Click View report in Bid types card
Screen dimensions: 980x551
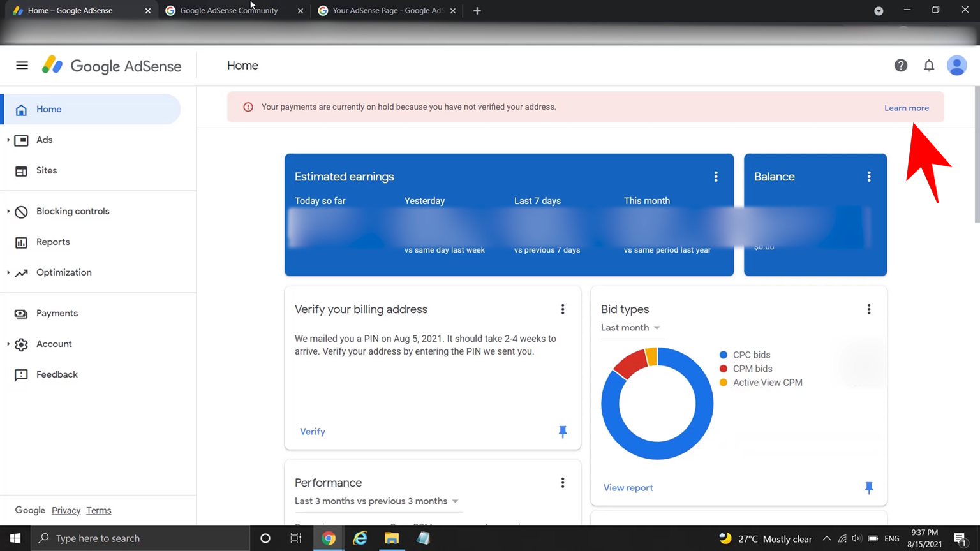[x=628, y=488]
